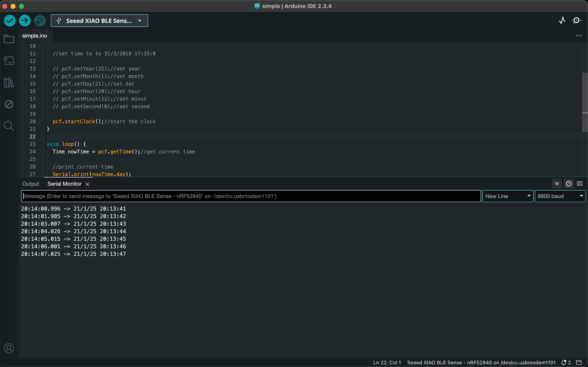Toggle autoscroll in Serial Monitor
This screenshot has height=367, width=588.
click(557, 184)
